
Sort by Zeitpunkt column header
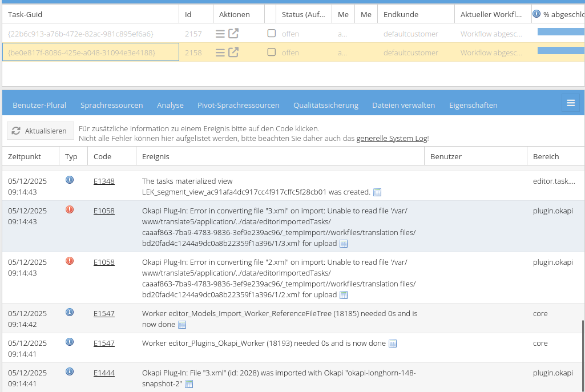pyautogui.click(x=24, y=156)
